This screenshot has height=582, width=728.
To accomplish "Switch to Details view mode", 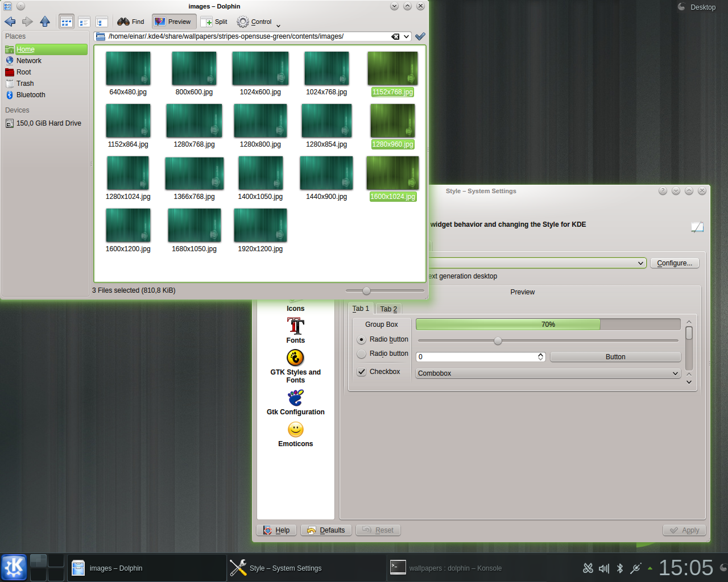I will [x=84, y=22].
